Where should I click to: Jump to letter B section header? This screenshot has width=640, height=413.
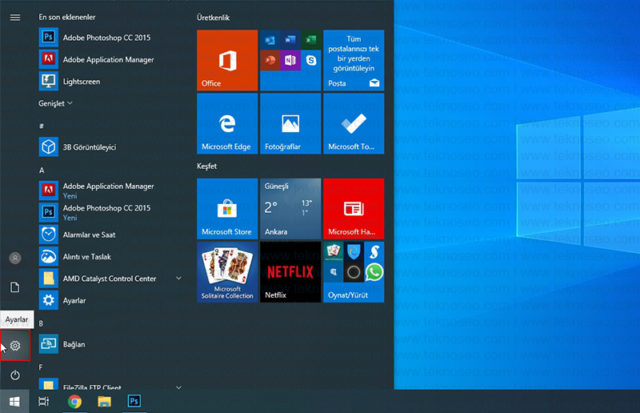41,323
